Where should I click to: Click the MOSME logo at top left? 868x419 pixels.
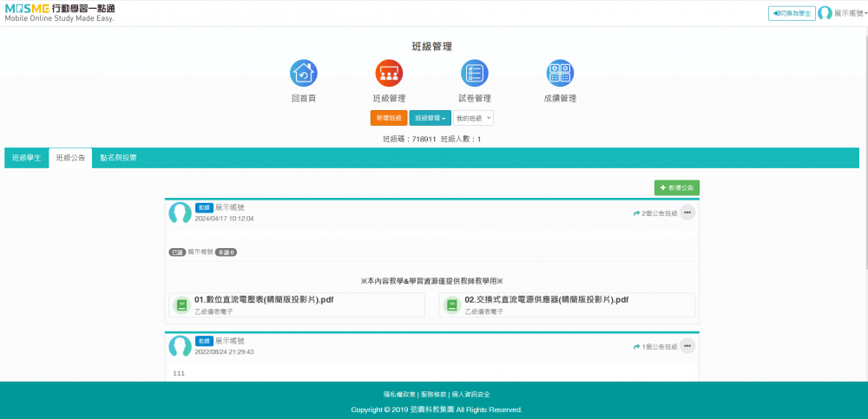coord(59,12)
